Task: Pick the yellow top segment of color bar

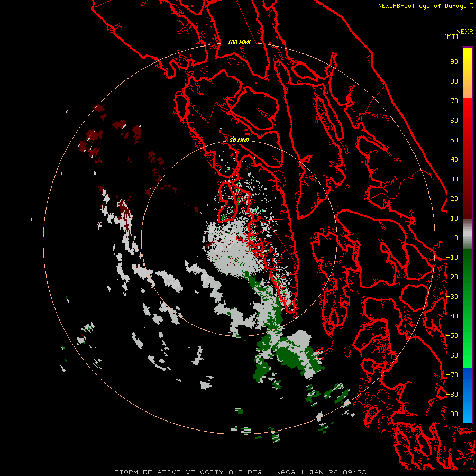Action: tap(467, 73)
